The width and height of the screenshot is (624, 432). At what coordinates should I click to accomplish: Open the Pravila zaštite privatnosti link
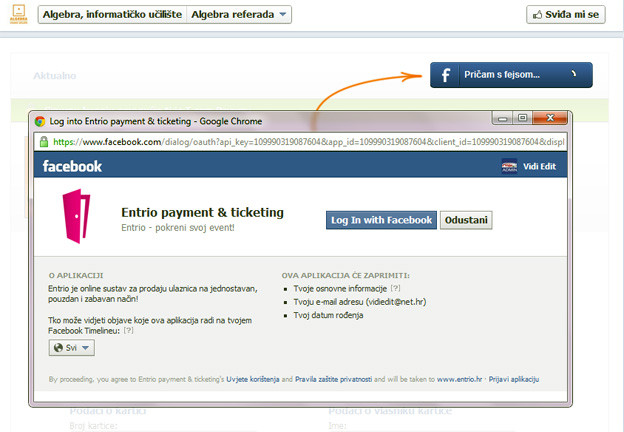click(333, 379)
